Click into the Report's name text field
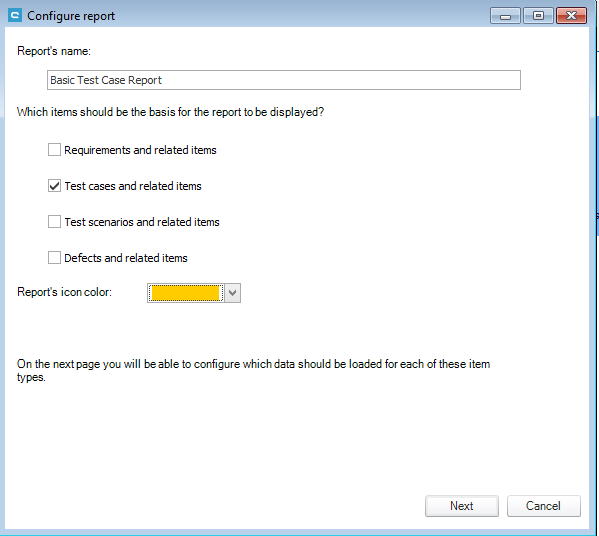This screenshot has width=599, height=536. pos(283,80)
